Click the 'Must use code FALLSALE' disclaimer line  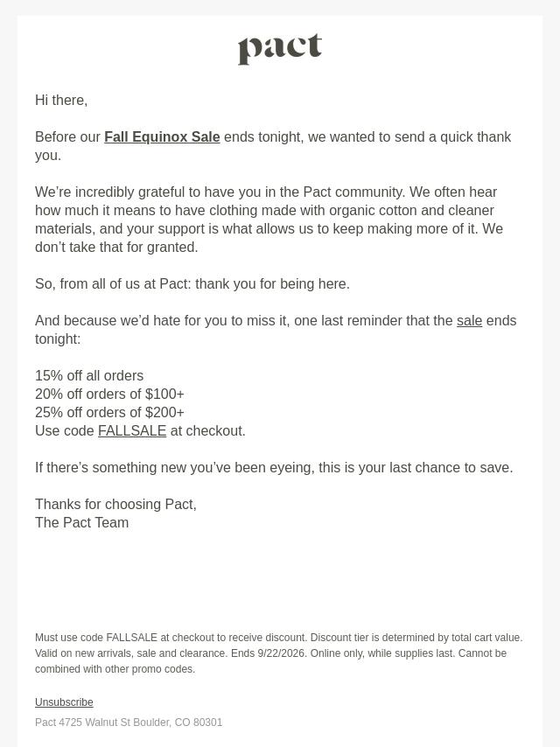pyautogui.click(x=279, y=638)
